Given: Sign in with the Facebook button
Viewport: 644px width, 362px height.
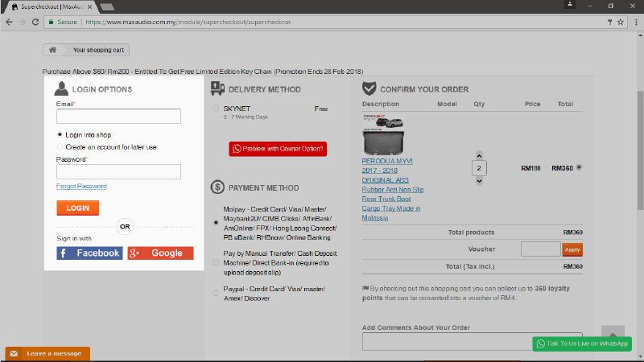Looking at the screenshot, I should point(89,253).
